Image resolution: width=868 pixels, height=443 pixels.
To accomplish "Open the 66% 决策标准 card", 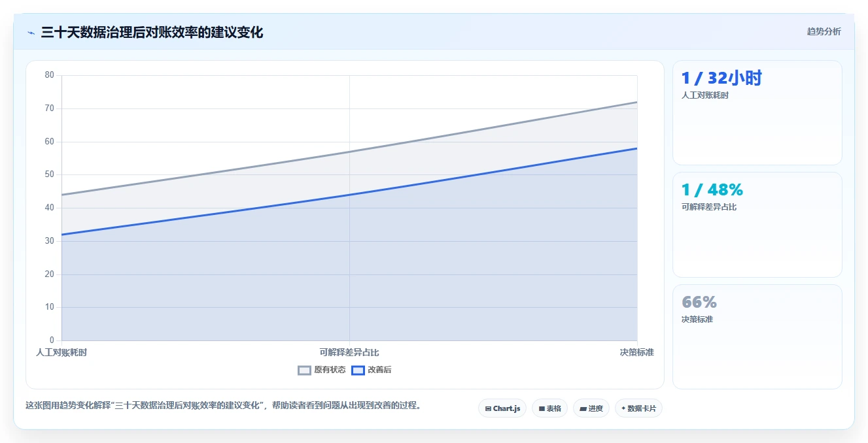I will tap(757, 336).
